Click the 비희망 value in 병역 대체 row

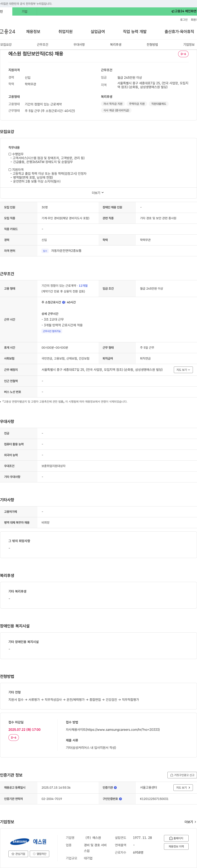[x=45, y=523]
